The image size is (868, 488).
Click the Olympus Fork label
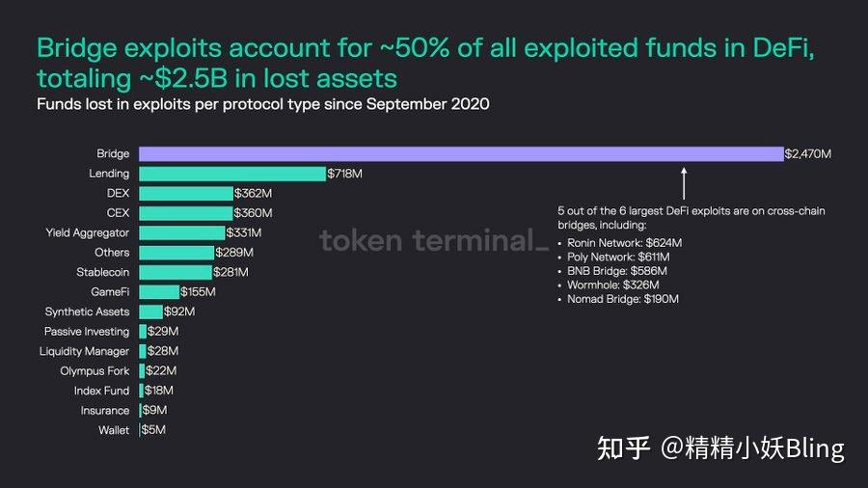pos(95,371)
